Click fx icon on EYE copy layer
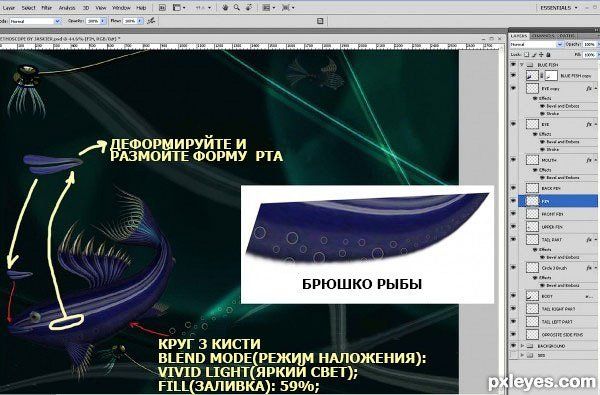This screenshot has width=600, height=395. point(589,88)
